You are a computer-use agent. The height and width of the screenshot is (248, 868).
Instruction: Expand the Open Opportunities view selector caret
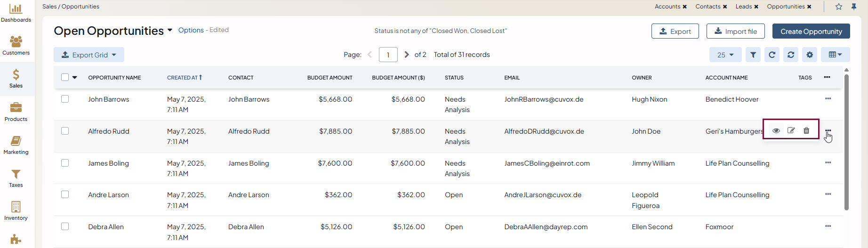tap(169, 30)
